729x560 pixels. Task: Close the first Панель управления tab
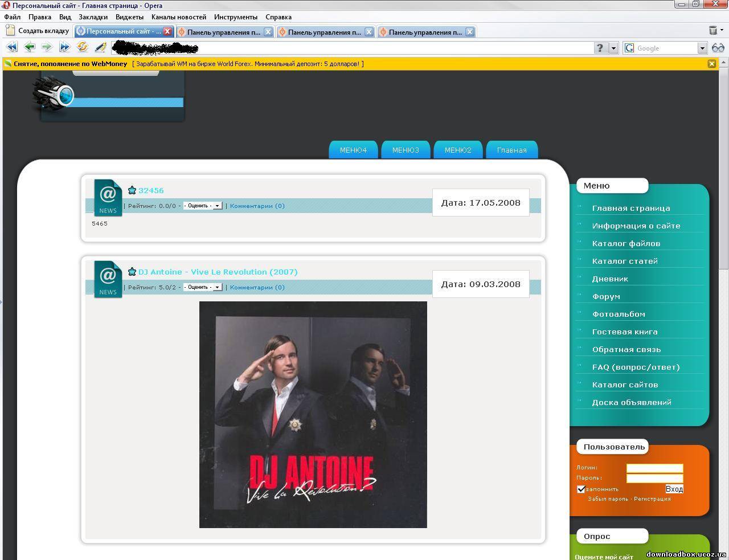coord(268,32)
